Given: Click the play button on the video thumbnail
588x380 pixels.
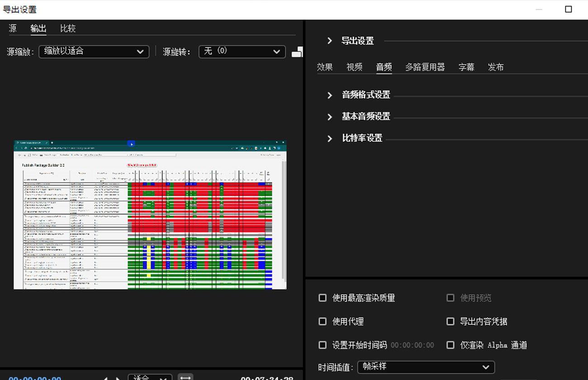Looking at the screenshot, I should point(131,143).
